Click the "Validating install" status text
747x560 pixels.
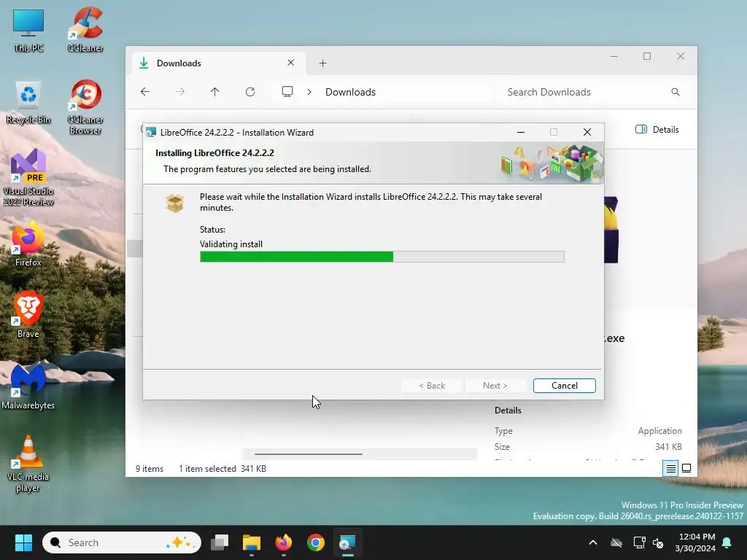[x=231, y=244]
